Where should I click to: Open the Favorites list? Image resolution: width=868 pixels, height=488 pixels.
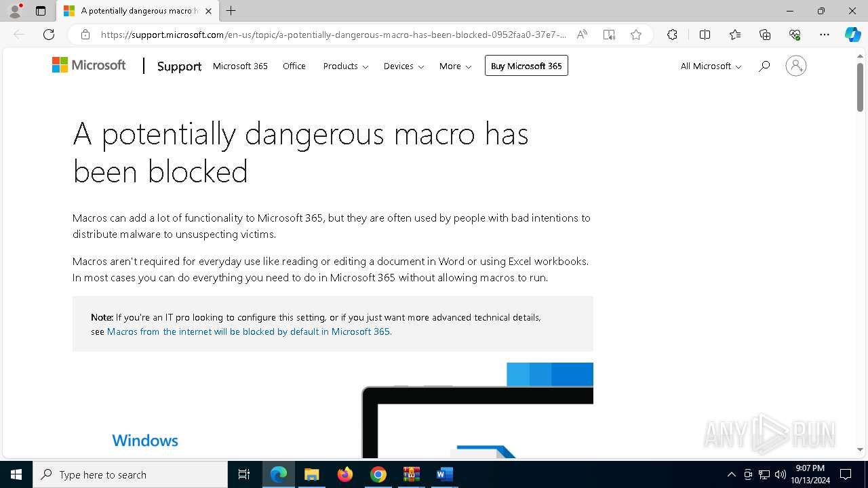pos(735,35)
